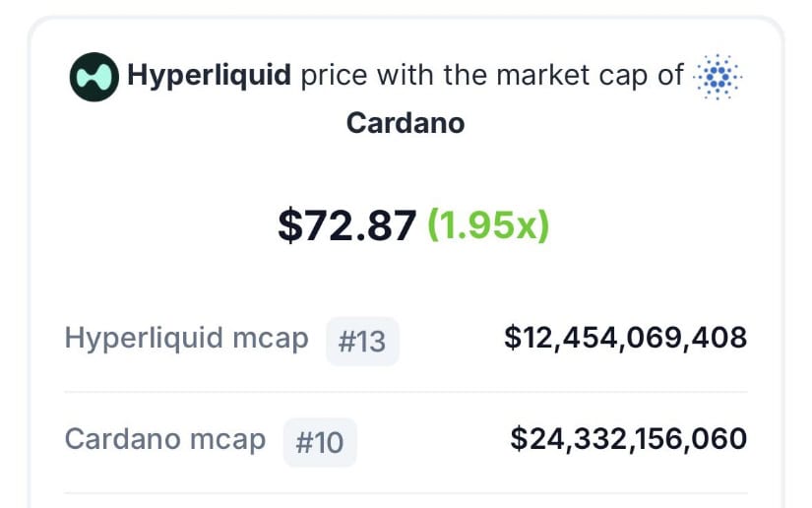Select the $72.87 price figure

pyautogui.click(x=347, y=225)
